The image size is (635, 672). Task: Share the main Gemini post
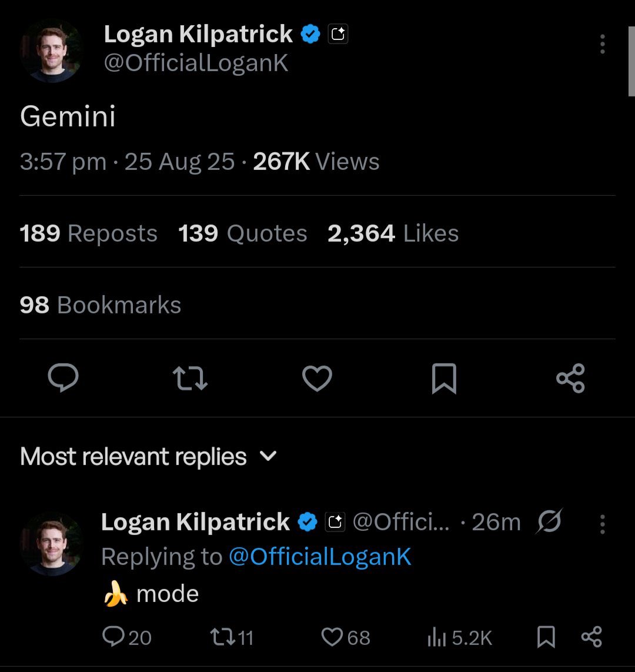(x=570, y=378)
